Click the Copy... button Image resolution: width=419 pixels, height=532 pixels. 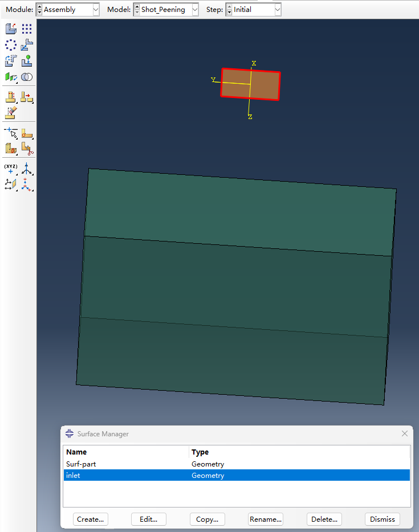[x=207, y=519]
